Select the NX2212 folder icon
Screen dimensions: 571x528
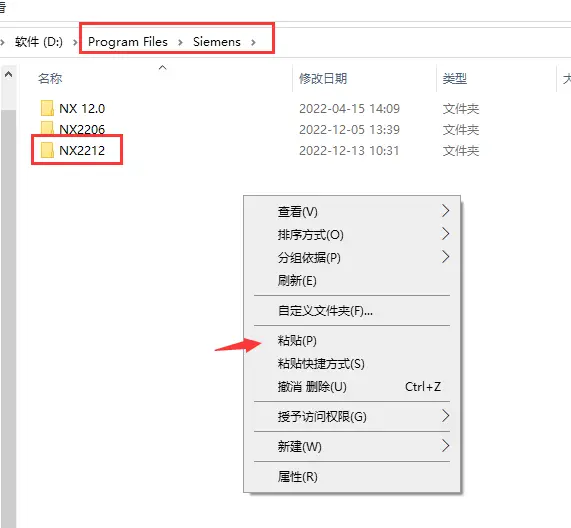point(47,150)
